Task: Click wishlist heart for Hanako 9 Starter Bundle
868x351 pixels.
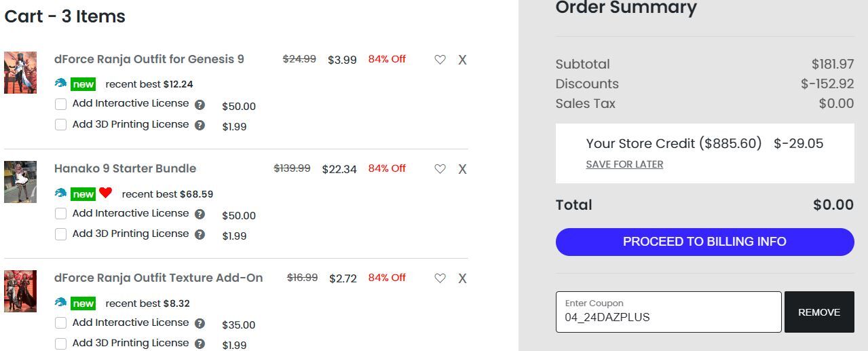Action: [440, 169]
